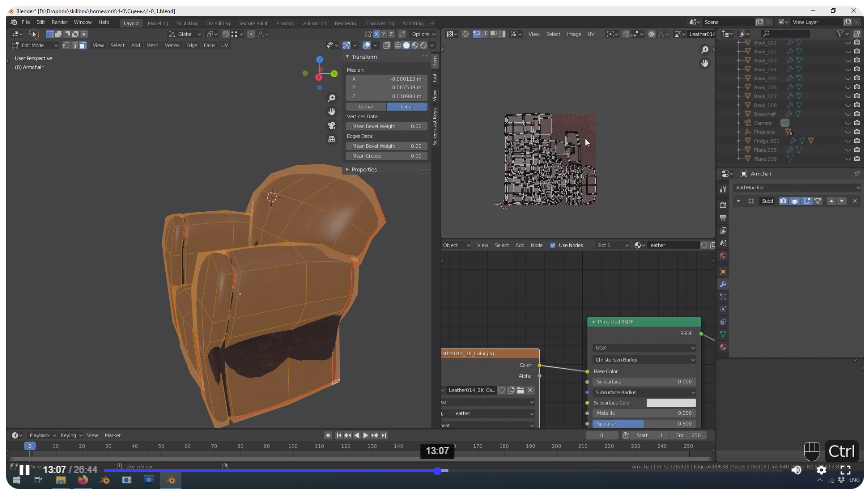Pause the video playback
Screen dimensions: 868x495
[24, 470]
